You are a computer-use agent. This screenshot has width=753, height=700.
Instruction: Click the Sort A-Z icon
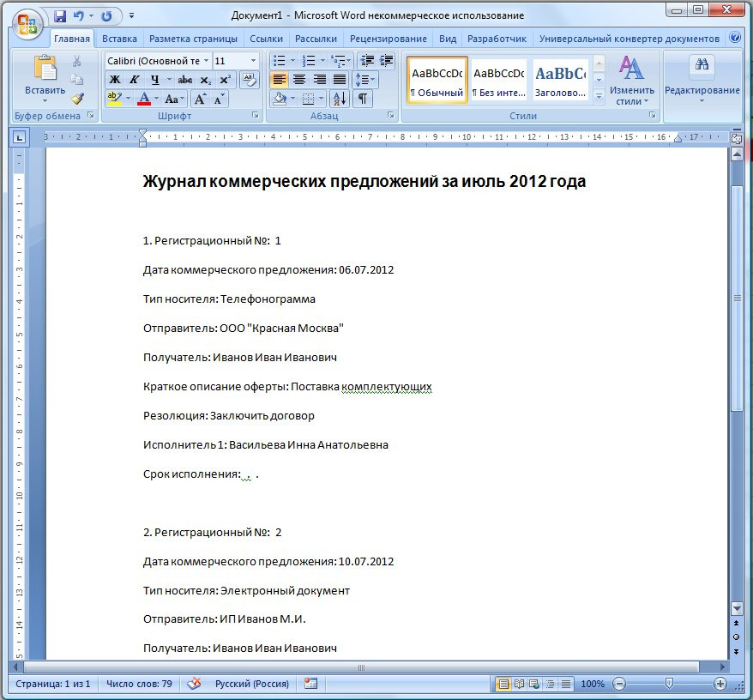tap(339, 99)
